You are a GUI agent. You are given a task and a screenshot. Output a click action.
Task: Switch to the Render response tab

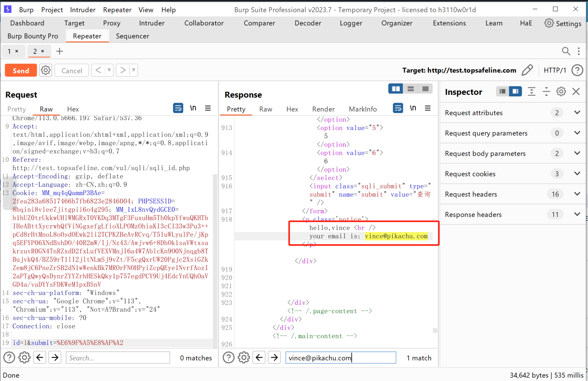pyautogui.click(x=323, y=109)
